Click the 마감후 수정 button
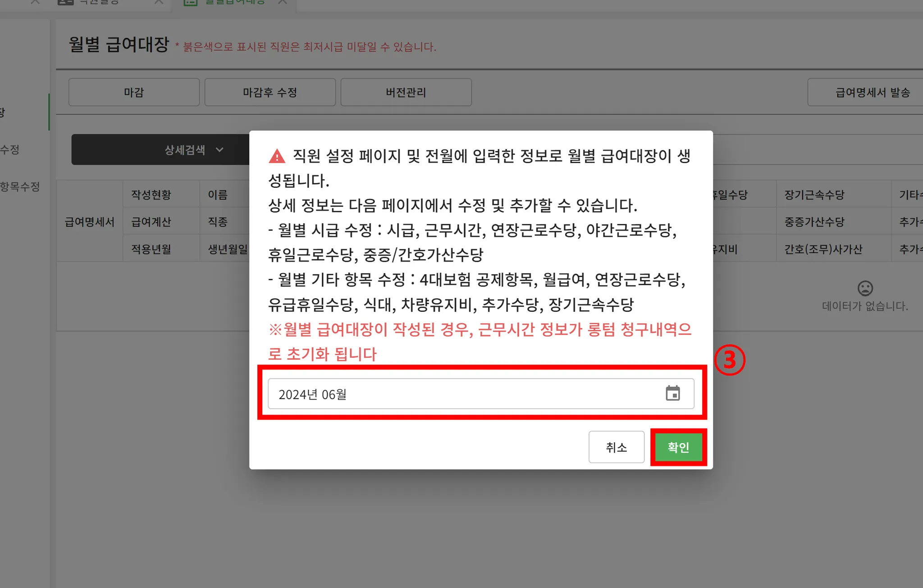Viewport: 923px width, 588px height. (x=270, y=92)
